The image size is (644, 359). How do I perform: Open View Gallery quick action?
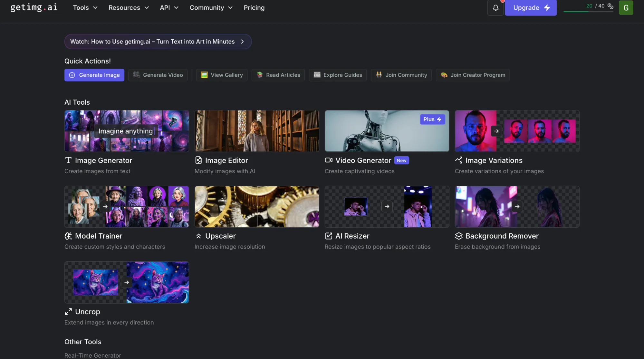pos(222,75)
